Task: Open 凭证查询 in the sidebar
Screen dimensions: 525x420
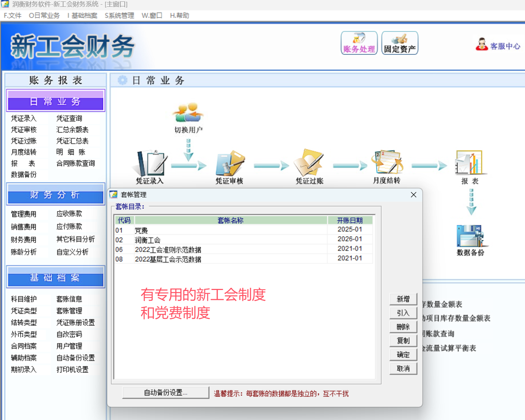Action: click(x=69, y=118)
